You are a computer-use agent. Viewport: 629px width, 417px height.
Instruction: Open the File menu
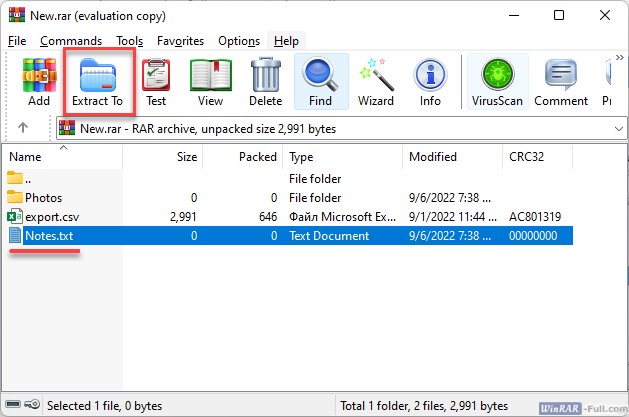17,41
